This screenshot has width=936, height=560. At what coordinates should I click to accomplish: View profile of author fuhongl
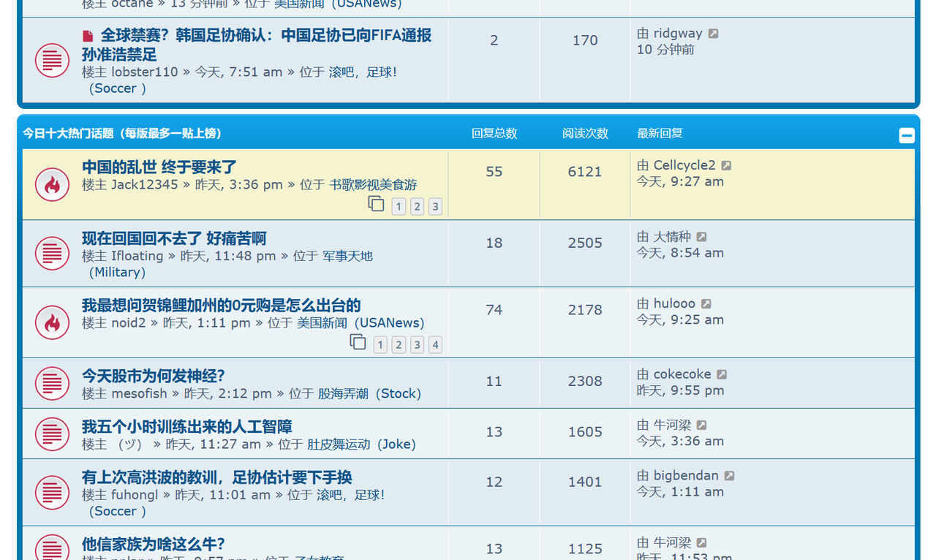(135, 495)
